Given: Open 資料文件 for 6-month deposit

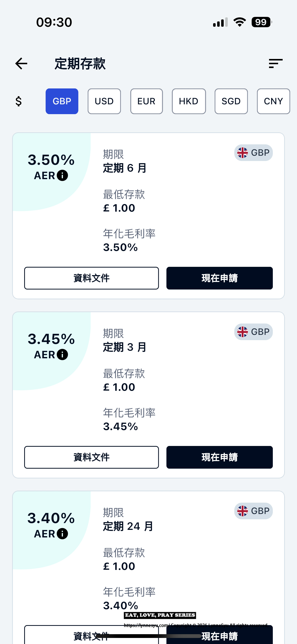Looking at the screenshot, I should point(91,278).
